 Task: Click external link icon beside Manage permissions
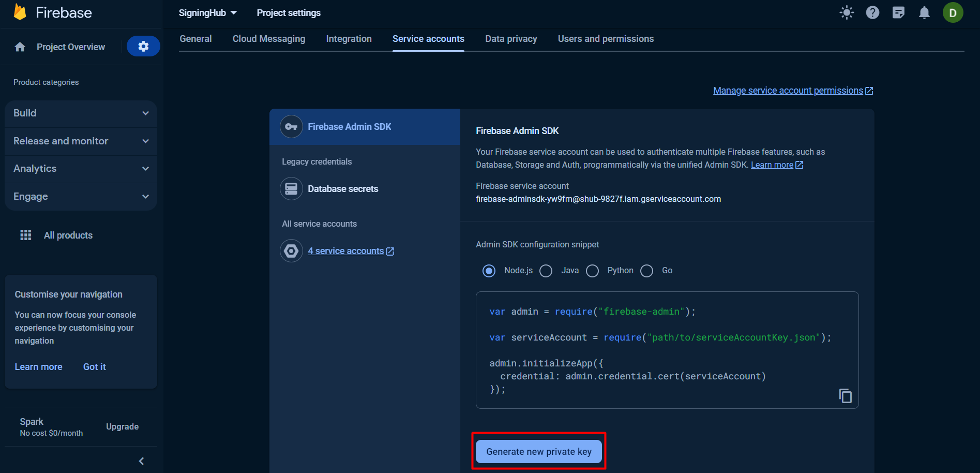(869, 91)
